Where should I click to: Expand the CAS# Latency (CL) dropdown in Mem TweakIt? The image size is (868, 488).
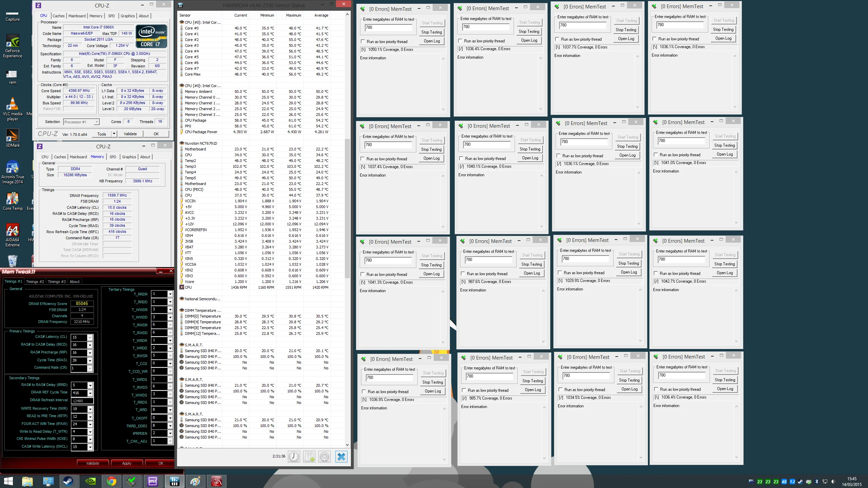click(90, 338)
